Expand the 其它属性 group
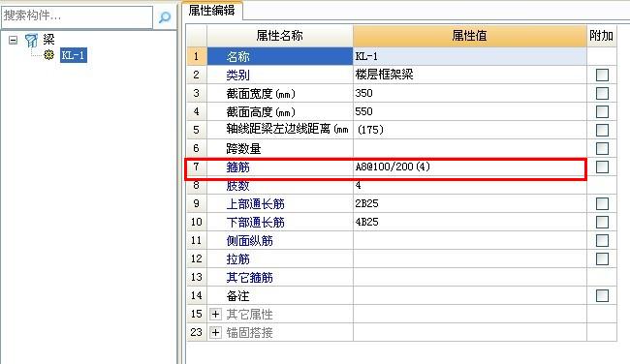This screenshot has height=364, width=630. tap(215, 314)
